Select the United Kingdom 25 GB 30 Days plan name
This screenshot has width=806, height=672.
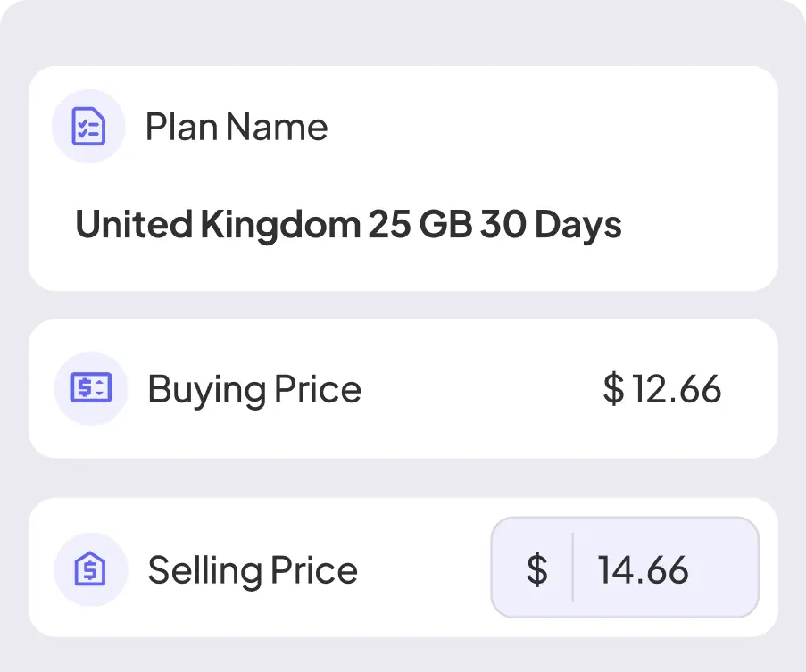(x=348, y=225)
